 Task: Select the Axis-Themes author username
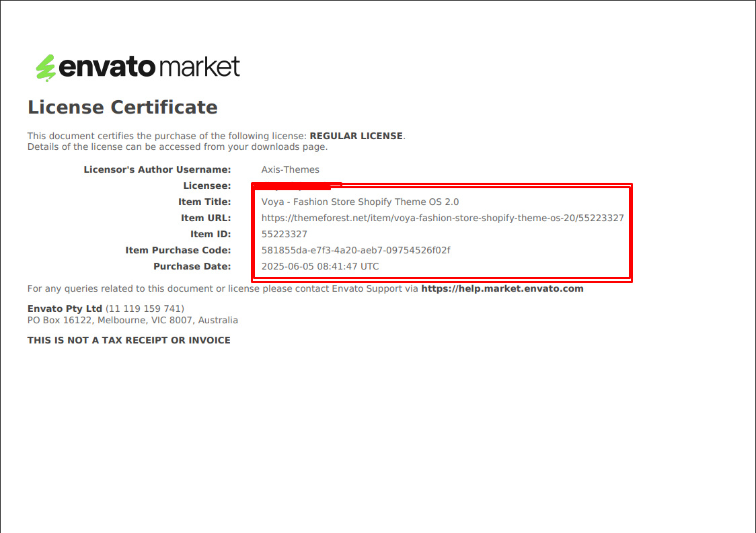tap(291, 169)
